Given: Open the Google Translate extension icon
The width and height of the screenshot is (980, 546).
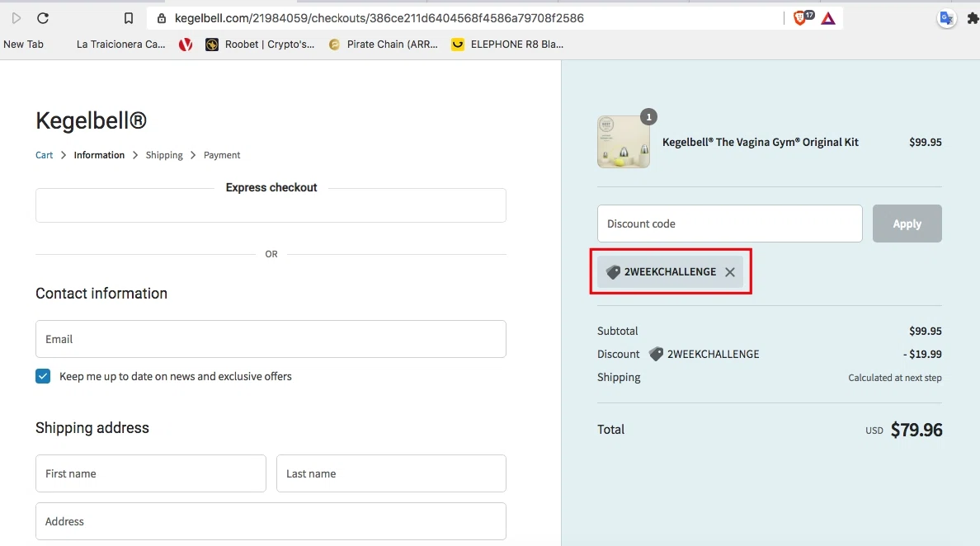Looking at the screenshot, I should click(946, 18).
